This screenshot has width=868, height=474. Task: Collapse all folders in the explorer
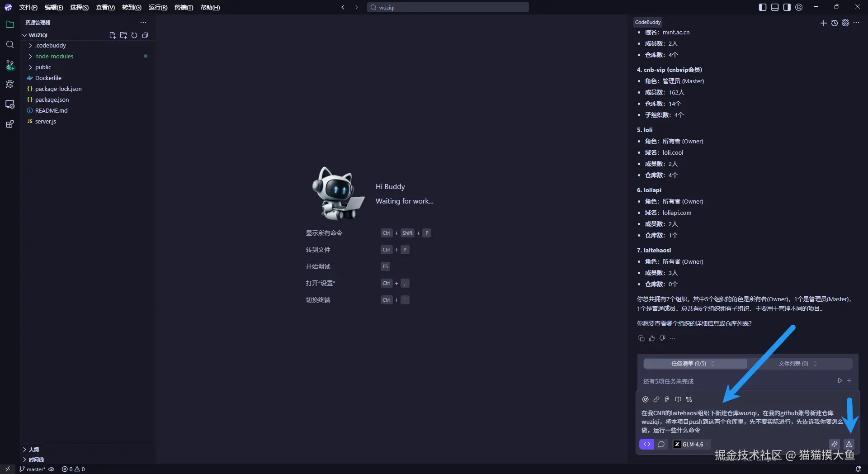(145, 35)
